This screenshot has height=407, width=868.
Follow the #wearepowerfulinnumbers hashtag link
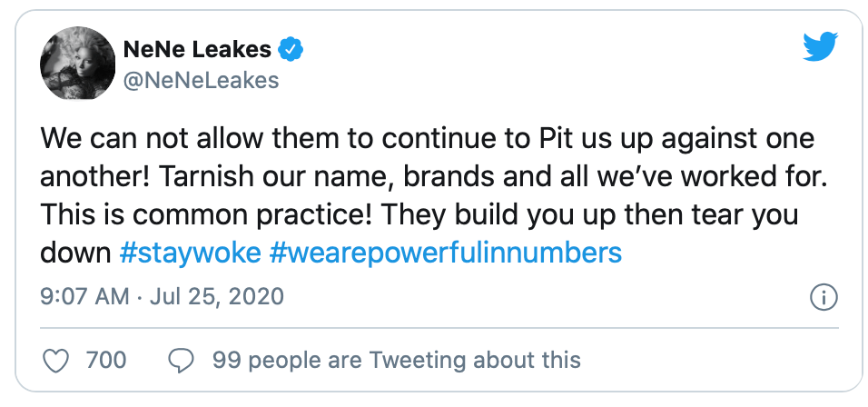coord(446,252)
